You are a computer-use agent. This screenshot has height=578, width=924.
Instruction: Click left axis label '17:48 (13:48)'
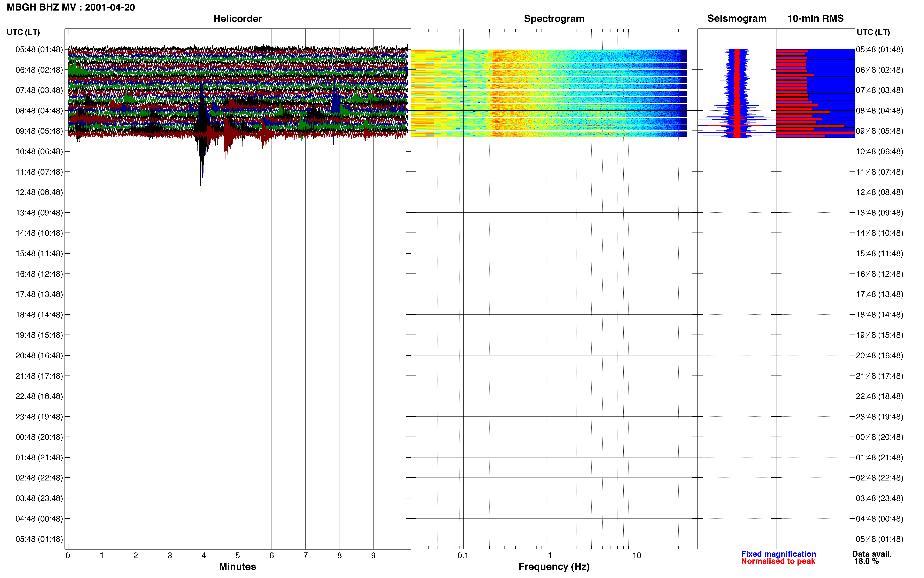click(39, 294)
